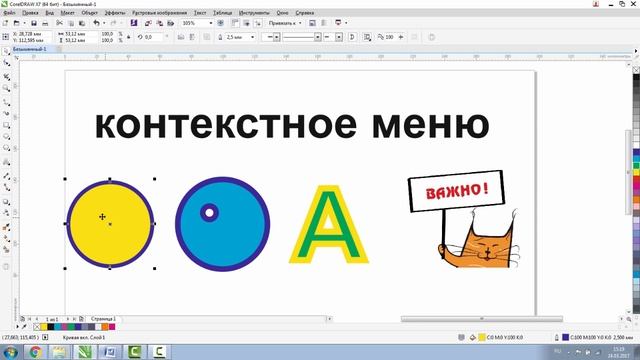The width and height of the screenshot is (640, 360).
Task: Open the outline width 2,5 mm dropdown
Action: (252, 37)
